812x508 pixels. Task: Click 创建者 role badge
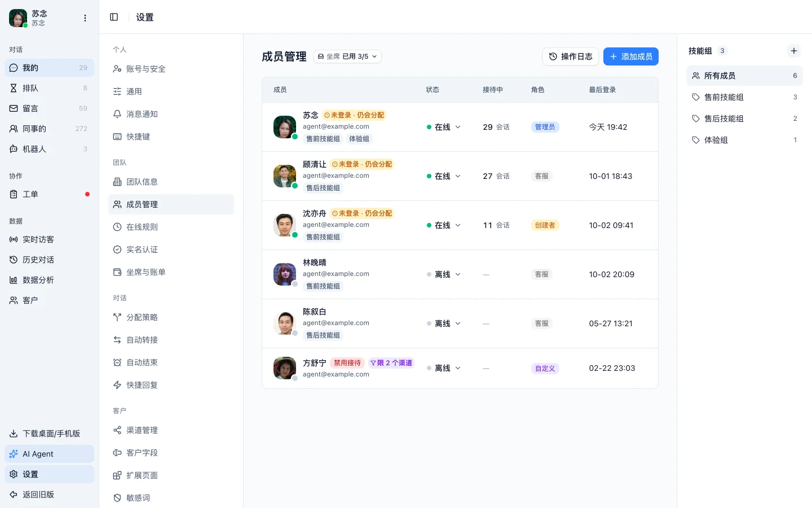tap(545, 225)
